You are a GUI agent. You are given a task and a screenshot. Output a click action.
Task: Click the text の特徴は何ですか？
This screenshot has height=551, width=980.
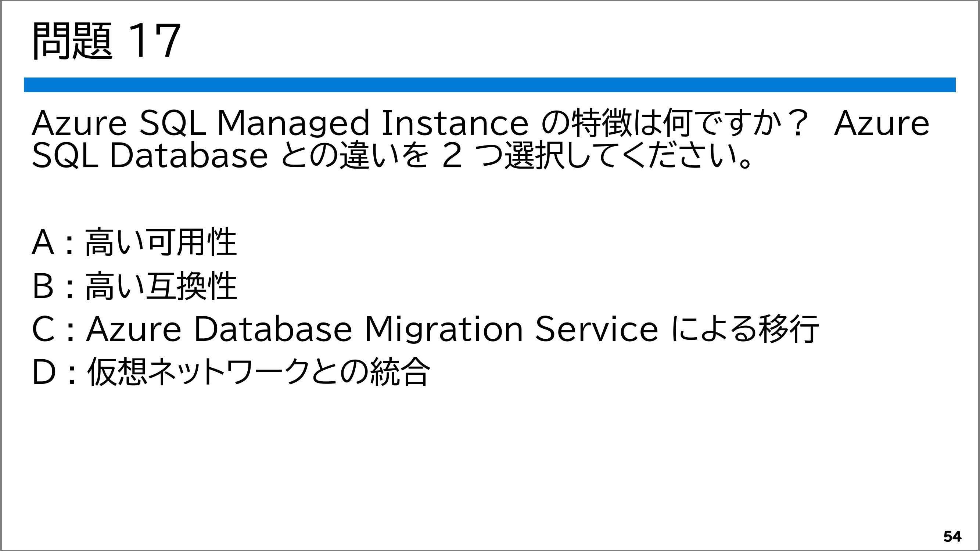674,123
